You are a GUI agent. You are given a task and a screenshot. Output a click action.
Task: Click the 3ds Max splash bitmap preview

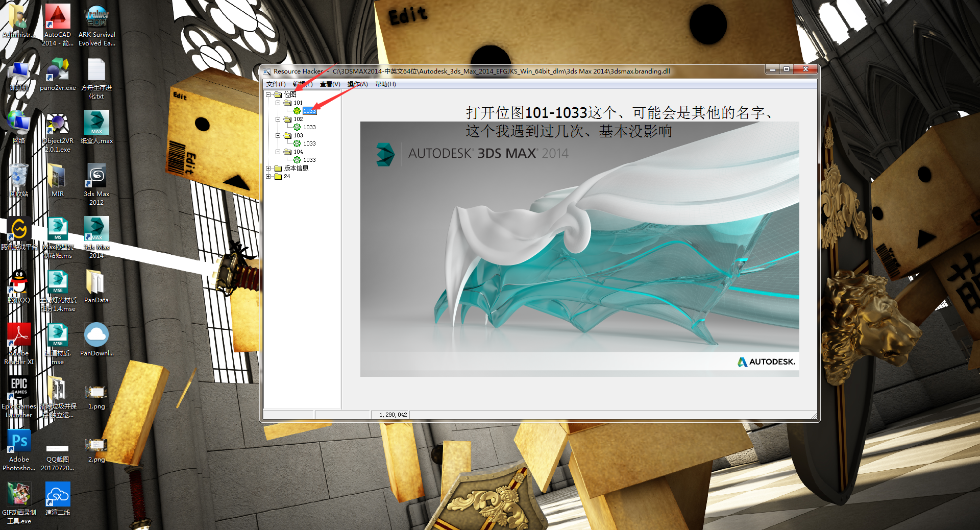pyautogui.click(x=579, y=249)
